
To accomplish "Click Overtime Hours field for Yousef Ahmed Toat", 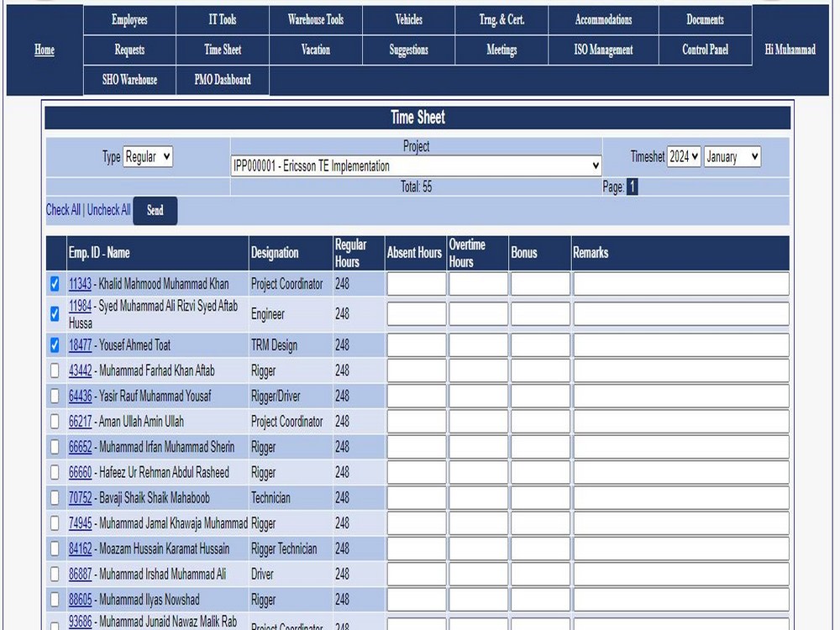I will tap(479, 345).
